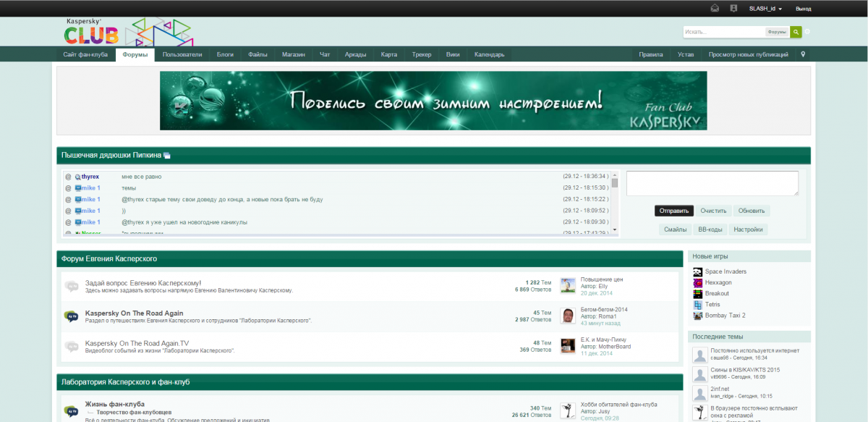Image resolution: width=868 pixels, height=422 pixels.
Task: Open the Смайлы panel
Action: (675, 229)
